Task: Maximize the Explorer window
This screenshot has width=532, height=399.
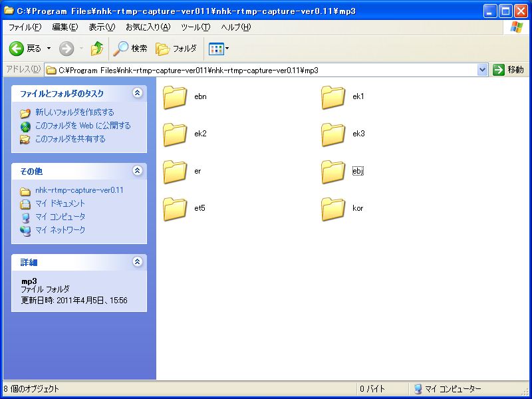Action: pyautogui.click(x=505, y=11)
